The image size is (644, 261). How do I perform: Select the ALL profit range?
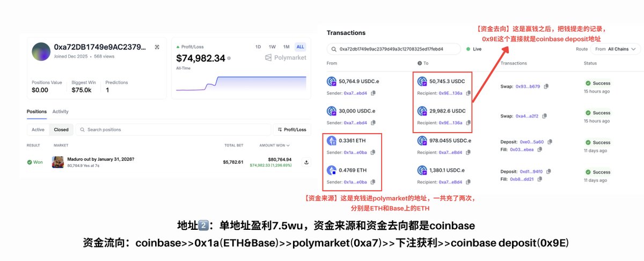[x=300, y=47]
